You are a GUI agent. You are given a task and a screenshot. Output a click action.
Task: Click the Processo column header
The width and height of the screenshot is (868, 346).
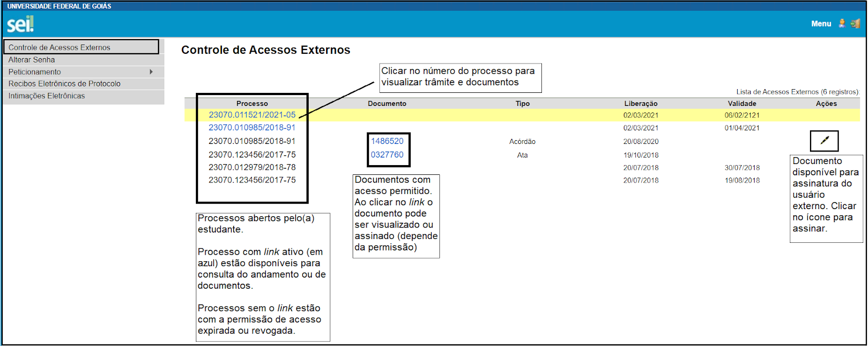(x=252, y=104)
